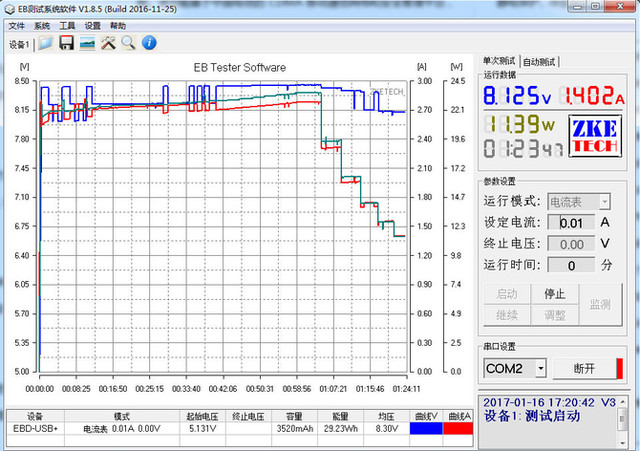Open the 文件 menu
Screen dimensions: 640x451
tap(16, 26)
